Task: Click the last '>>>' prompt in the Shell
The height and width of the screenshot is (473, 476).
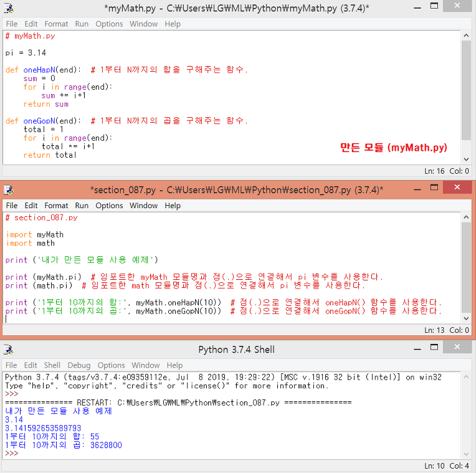Action: click(12, 454)
